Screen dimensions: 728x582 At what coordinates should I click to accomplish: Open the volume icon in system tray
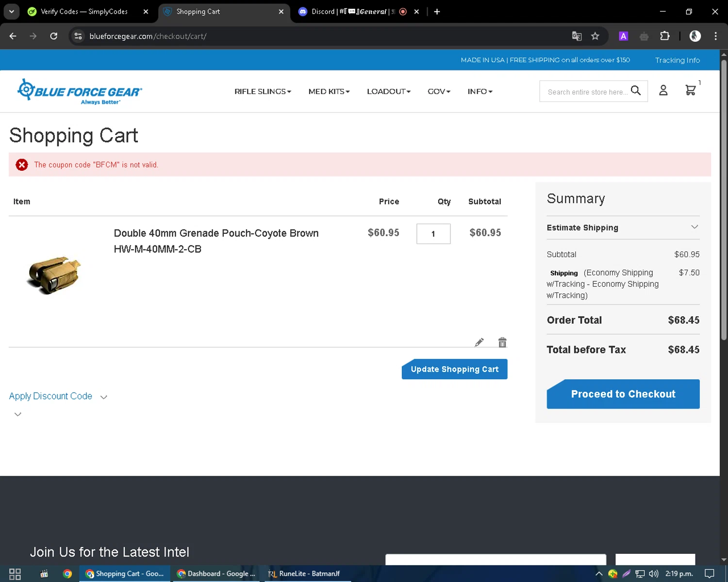(x=654, y=574)
